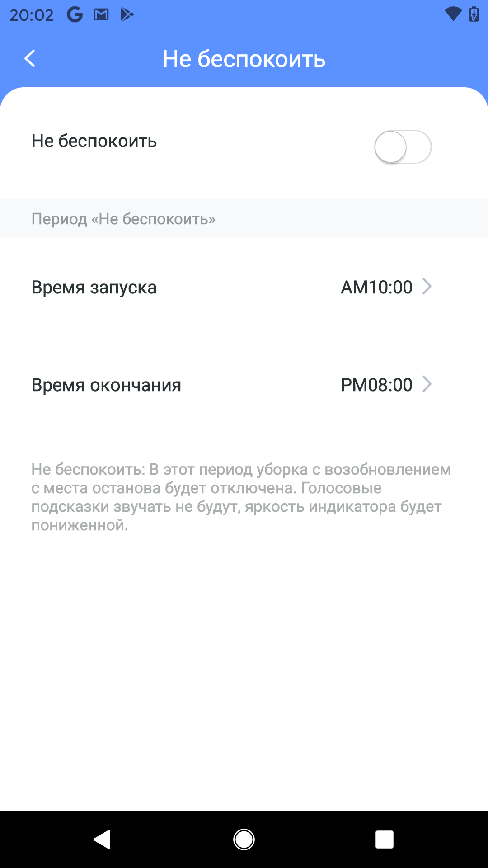Enable the Не беспокоить switch

[403, 147]
